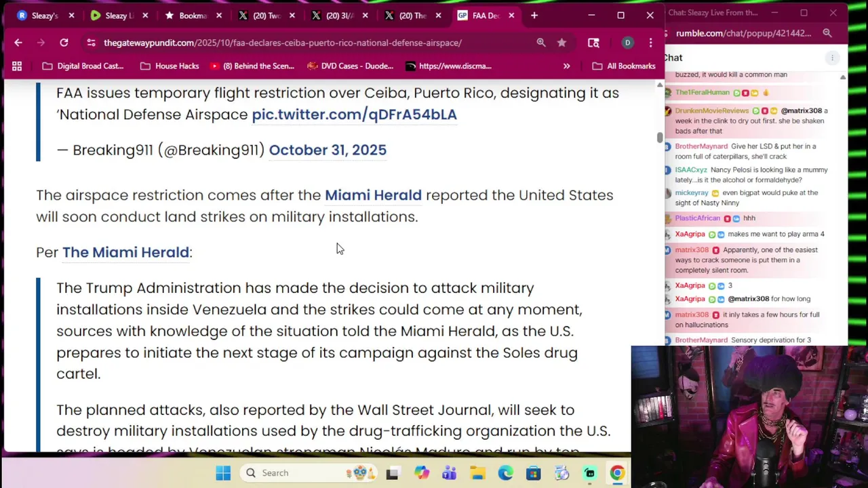Image resolution: width=868 pixels, height=488 pixels.
Task: Select matrix308 'Apparently, one of the easiest' message
Action: [745, 260]
